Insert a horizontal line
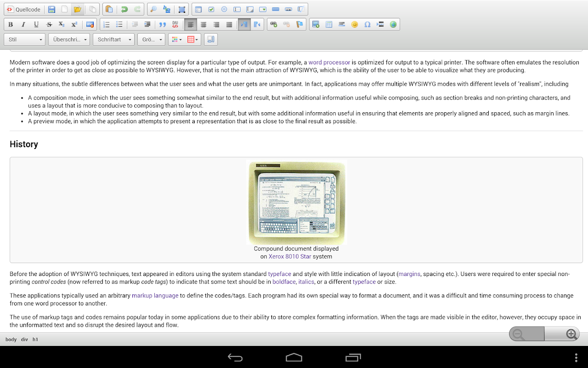The width and height of the screenshot is (588, 368). (342, 24)
